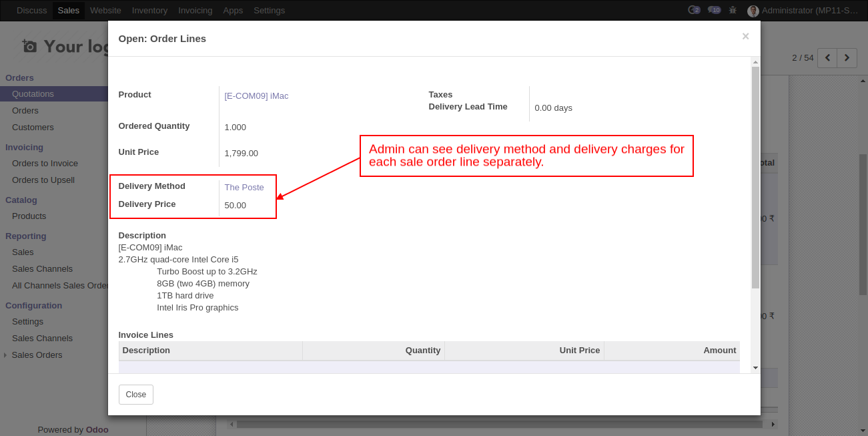Click the '1TB hard drive' description line
Viewport: 868px width, 436px height.
click(x=185, y=296)
